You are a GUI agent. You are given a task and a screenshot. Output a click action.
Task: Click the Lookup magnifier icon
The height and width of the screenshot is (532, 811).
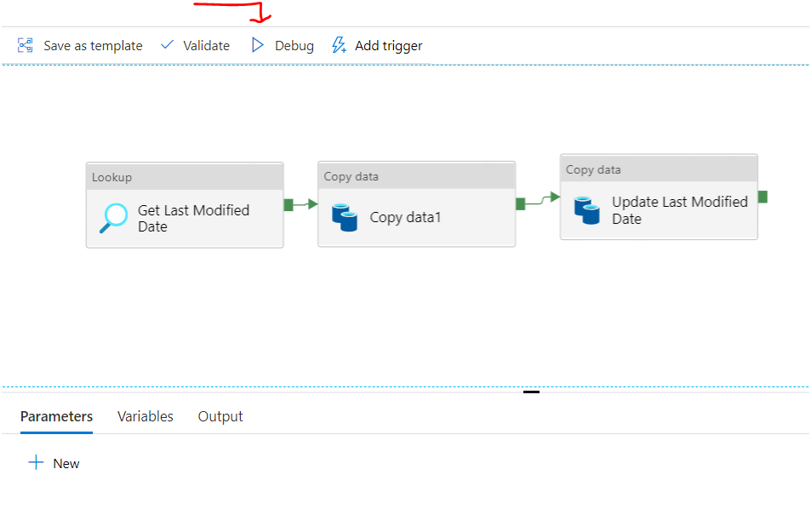113,218
